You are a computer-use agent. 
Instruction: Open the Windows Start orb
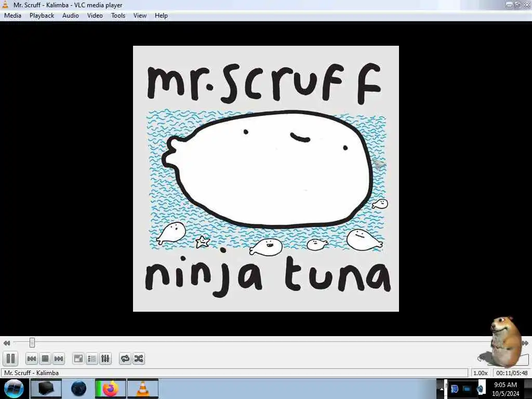pos(14,389)
